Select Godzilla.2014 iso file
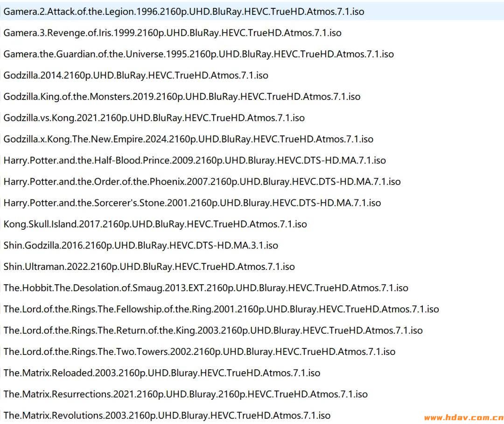The width and height of the screenshot is (504, 424). [x=136, y=75]
